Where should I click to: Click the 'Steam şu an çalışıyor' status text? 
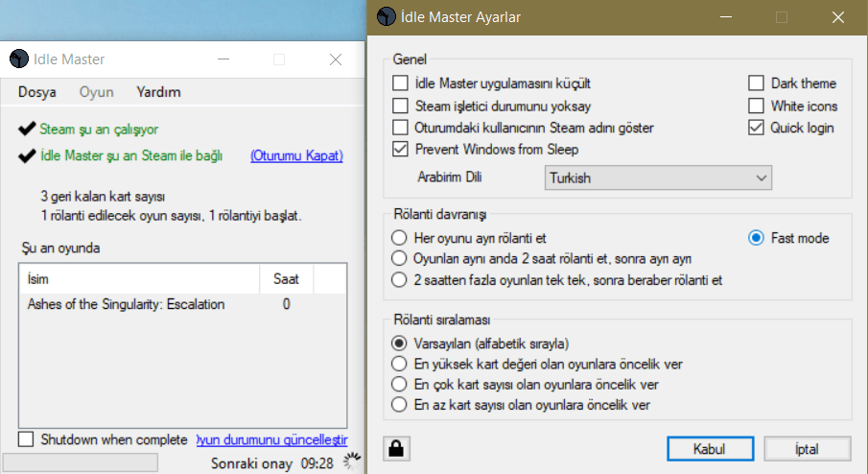click(99, 130)
